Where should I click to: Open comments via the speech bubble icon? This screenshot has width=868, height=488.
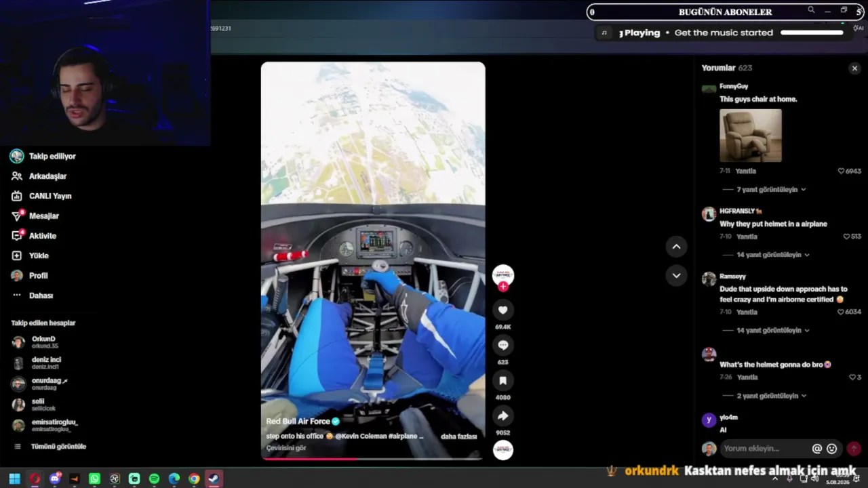click(x=502, y=346)
